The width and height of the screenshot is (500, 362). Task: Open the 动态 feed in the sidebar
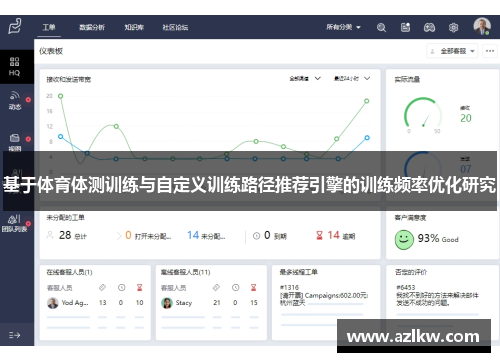pyautogui.click(x=15, y=101)
